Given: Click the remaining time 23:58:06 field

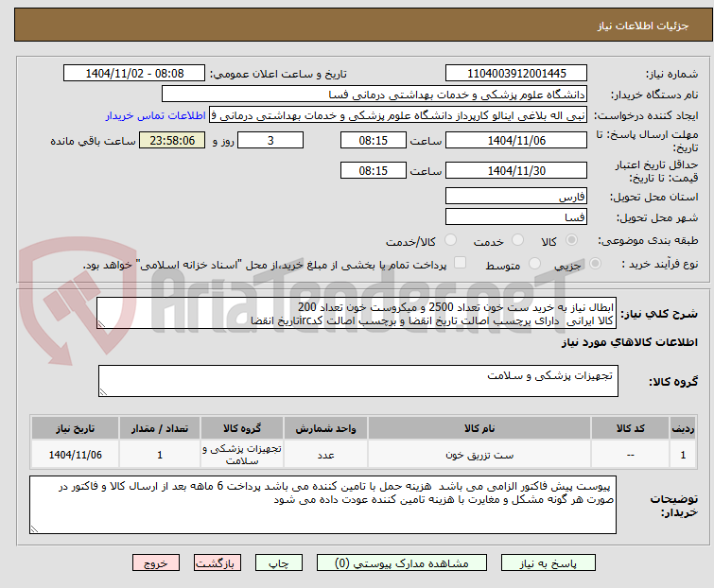Looking at the screenshot, I should click(172, 140).
